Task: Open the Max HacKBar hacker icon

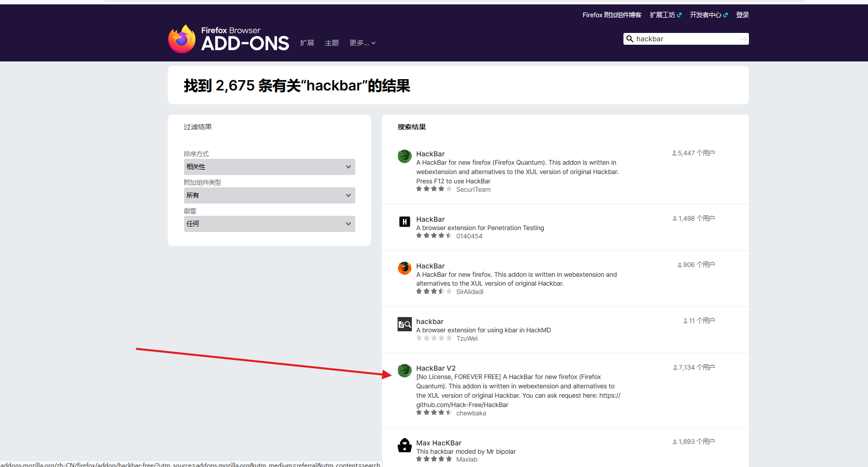Action: pos(404,445)
